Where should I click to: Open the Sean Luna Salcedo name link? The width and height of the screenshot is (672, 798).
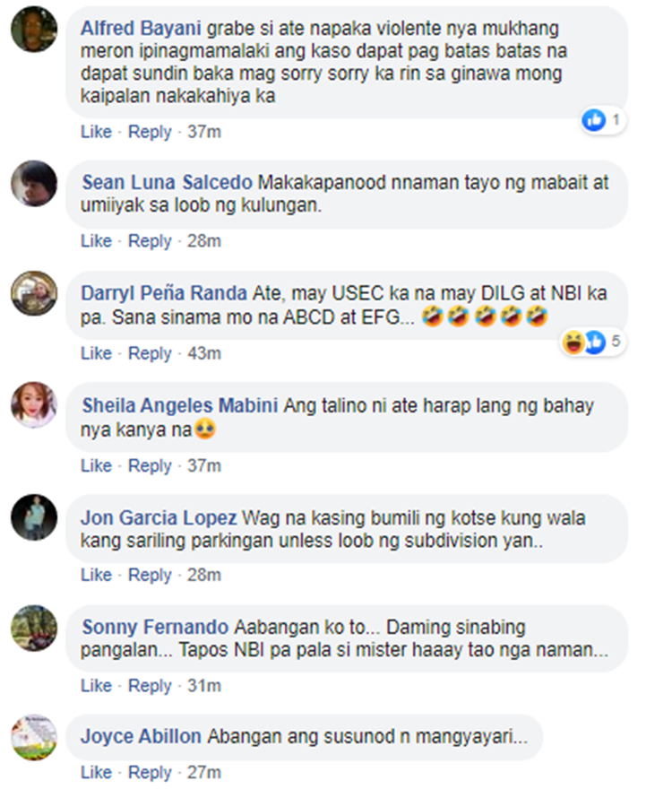(168, 183)
